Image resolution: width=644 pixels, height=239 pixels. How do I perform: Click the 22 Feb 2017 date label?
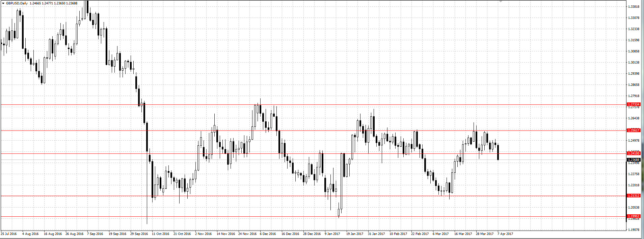[420, 234]
